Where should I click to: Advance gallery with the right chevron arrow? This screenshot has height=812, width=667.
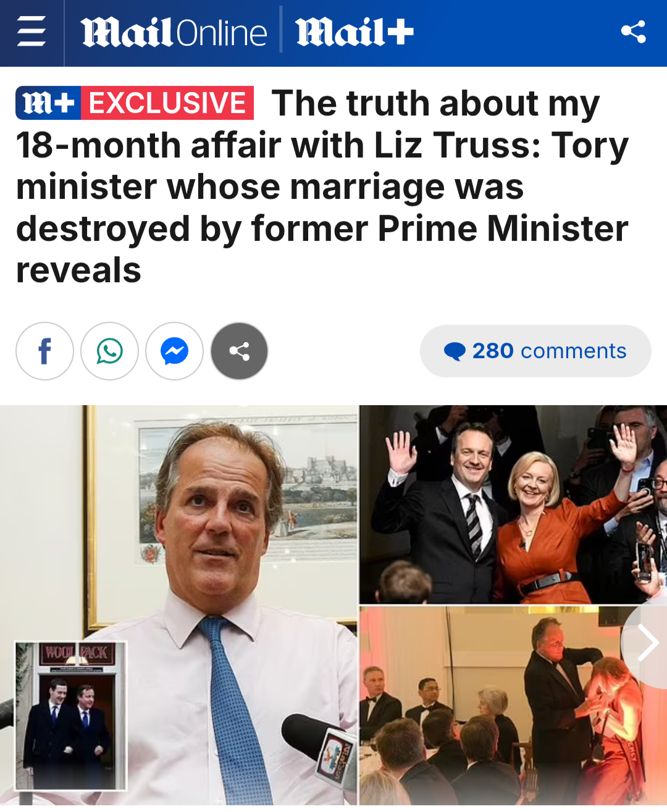tap(646, 643)
